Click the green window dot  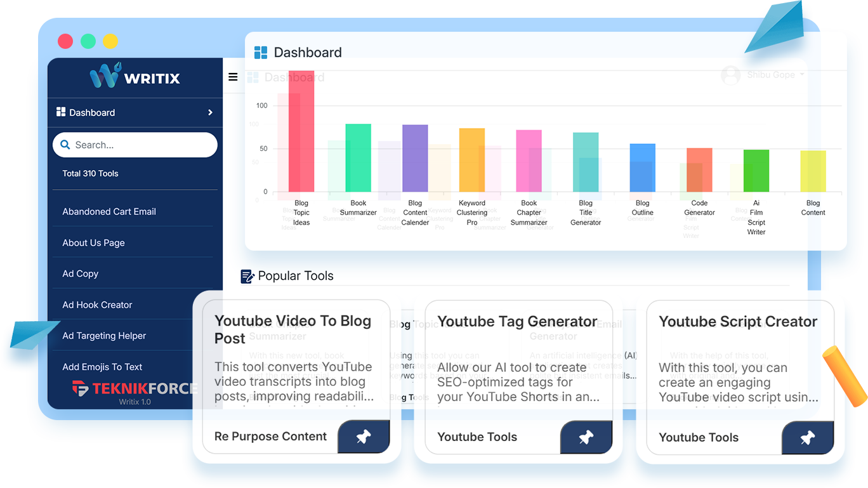[x=88, y=41]
